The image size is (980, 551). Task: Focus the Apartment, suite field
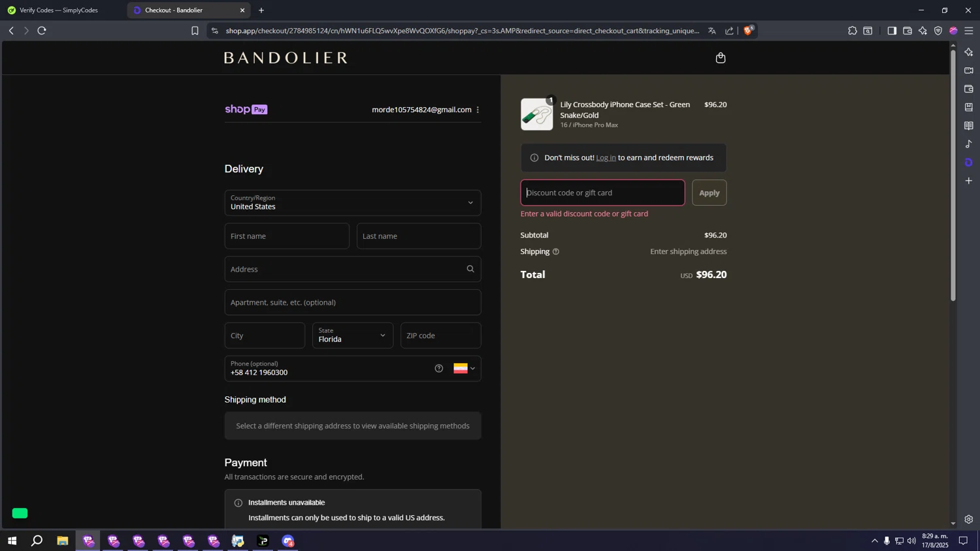pos(353,302)
